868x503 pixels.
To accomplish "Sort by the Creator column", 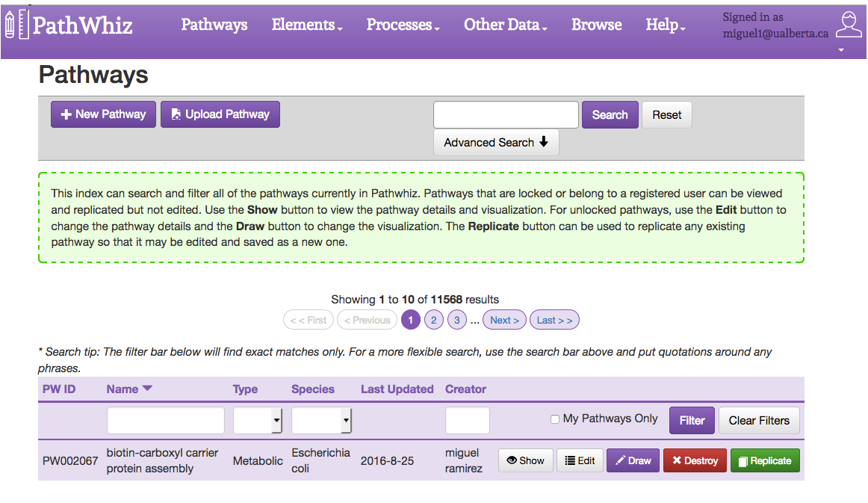I will click(465, 389).
